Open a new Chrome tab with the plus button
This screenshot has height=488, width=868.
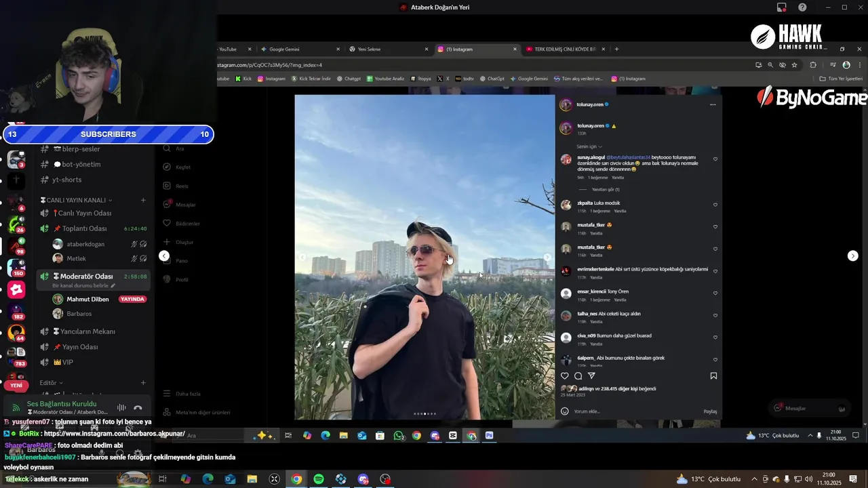click(616, 49)
